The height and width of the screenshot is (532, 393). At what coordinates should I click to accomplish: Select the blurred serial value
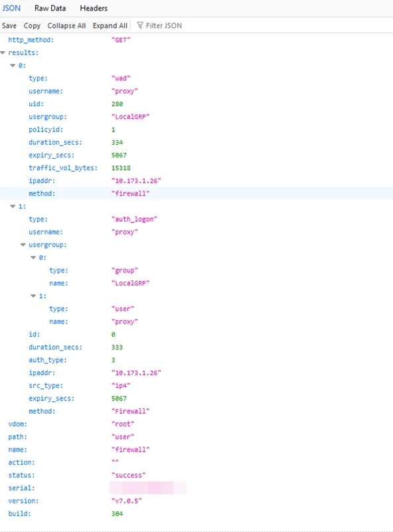coord(148,488)
